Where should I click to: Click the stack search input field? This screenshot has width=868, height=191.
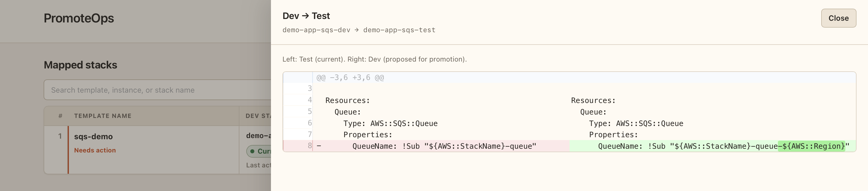(157, 90)
